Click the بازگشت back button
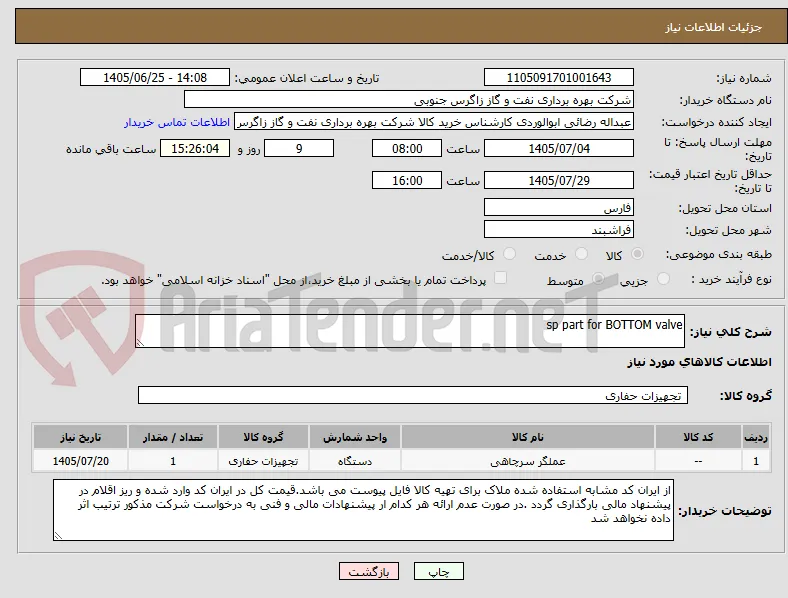The height and width of the screenshot is (598, 788). (x=369, y=571)
